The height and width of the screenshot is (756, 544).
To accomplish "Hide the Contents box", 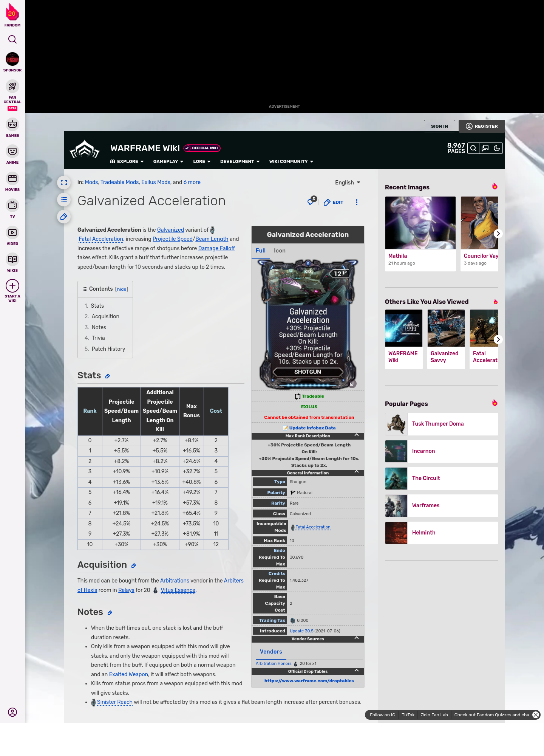I will tap(122, 289).
